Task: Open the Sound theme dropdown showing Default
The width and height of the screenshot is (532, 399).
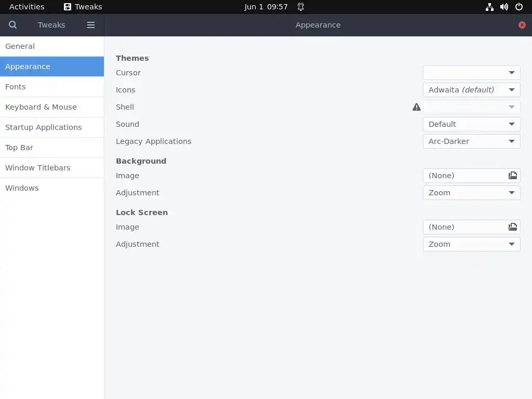Action: (x=471, y=124)
